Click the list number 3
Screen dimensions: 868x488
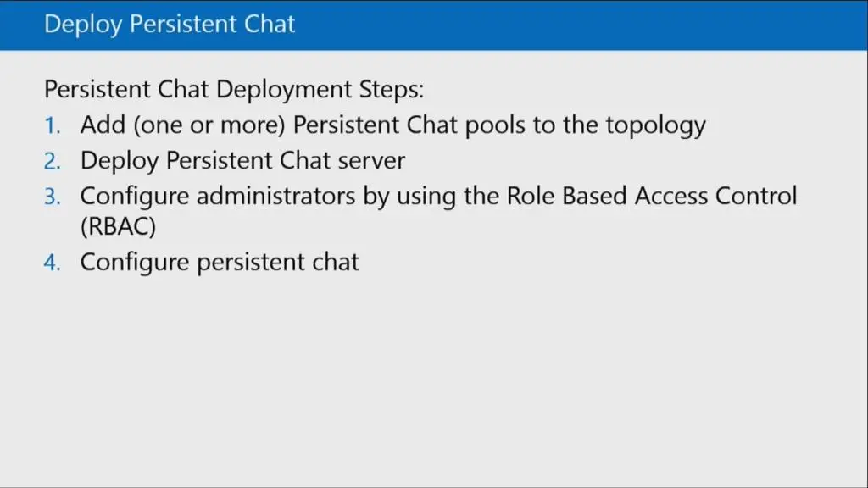click(52, 197)
